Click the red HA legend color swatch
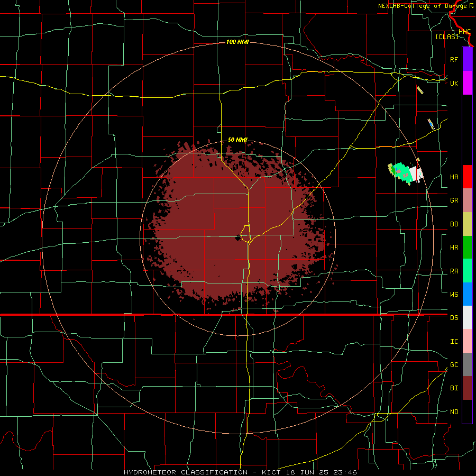 click(467, 177)
